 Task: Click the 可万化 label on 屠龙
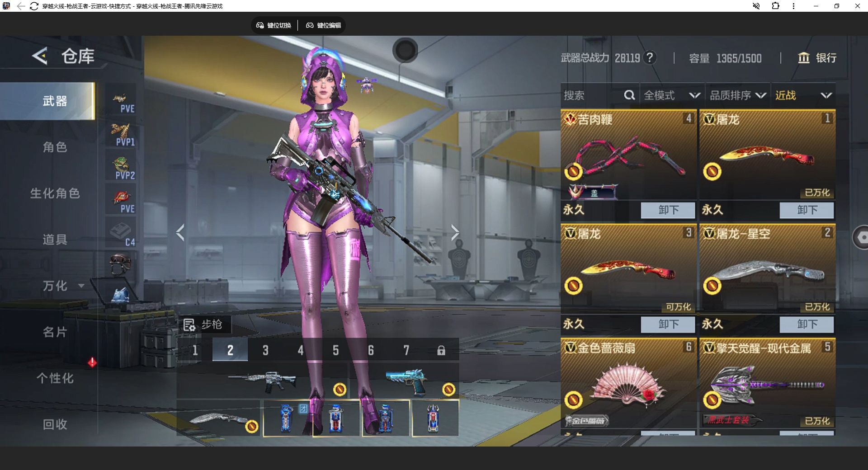678,307
